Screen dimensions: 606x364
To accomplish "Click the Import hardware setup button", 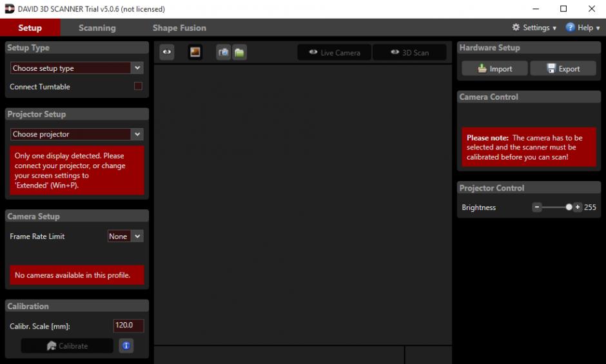I will 494,68.
